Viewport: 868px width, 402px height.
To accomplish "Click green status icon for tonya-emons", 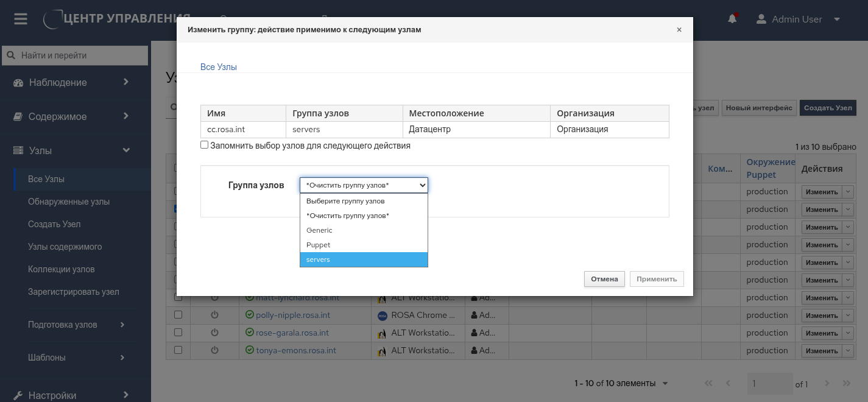I will pos(249,350).
